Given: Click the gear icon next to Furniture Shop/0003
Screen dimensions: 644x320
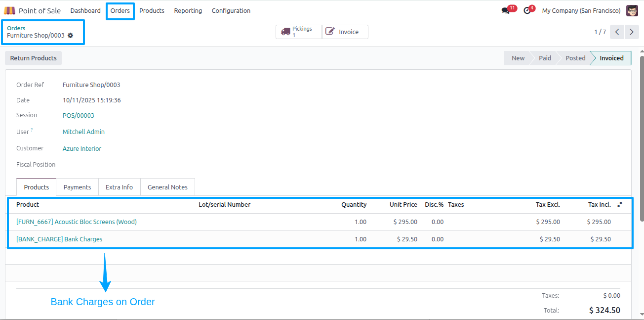Looking at the screenshot, I should coord(70,36).
